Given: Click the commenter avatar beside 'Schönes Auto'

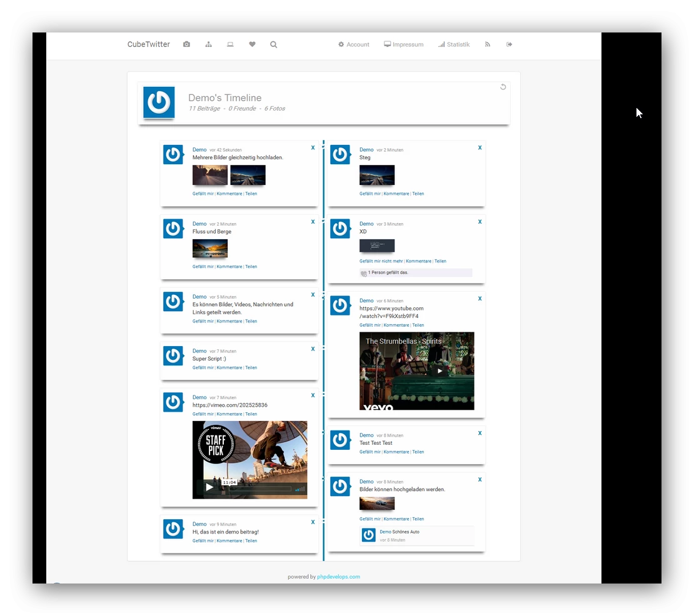Looking at the screenshot, I should (x=369, y=535).
